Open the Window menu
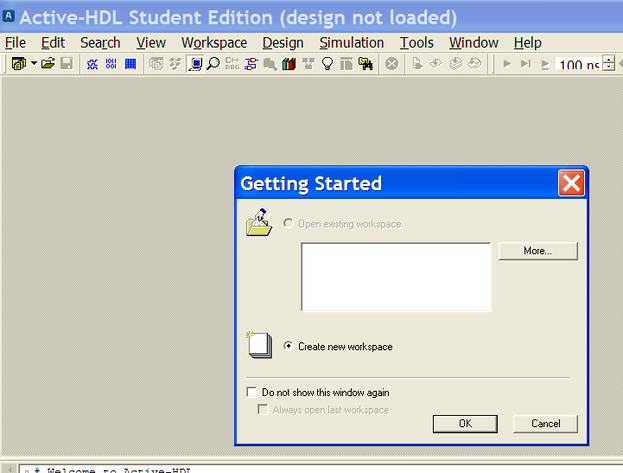This screenshot has height=473, width=623. (474, 43)
